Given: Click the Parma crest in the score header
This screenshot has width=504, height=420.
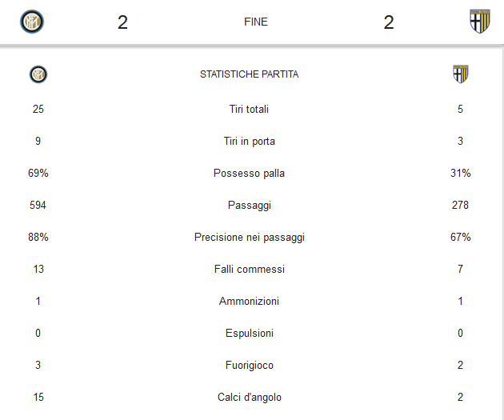Looking at the screenshot, I should coord(479,22).
